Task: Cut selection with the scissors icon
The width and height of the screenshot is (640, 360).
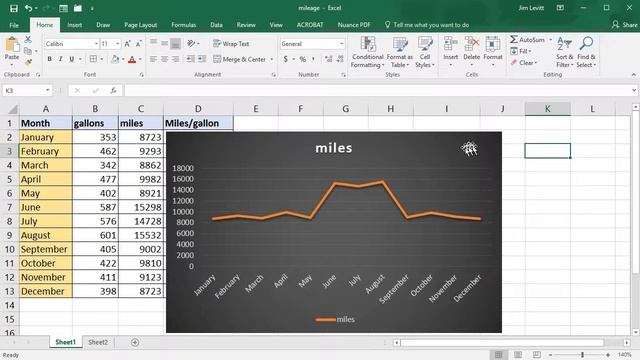Action: tap(28, 40)
